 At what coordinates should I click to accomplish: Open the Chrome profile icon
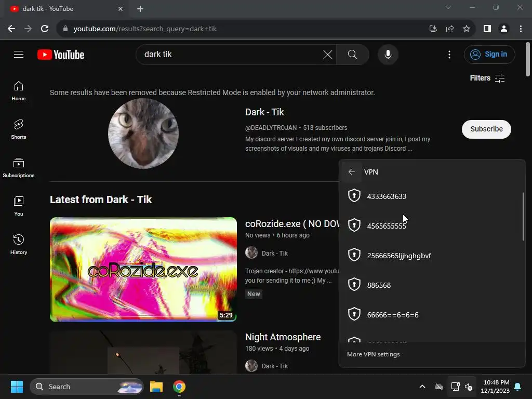coord(504,29)
